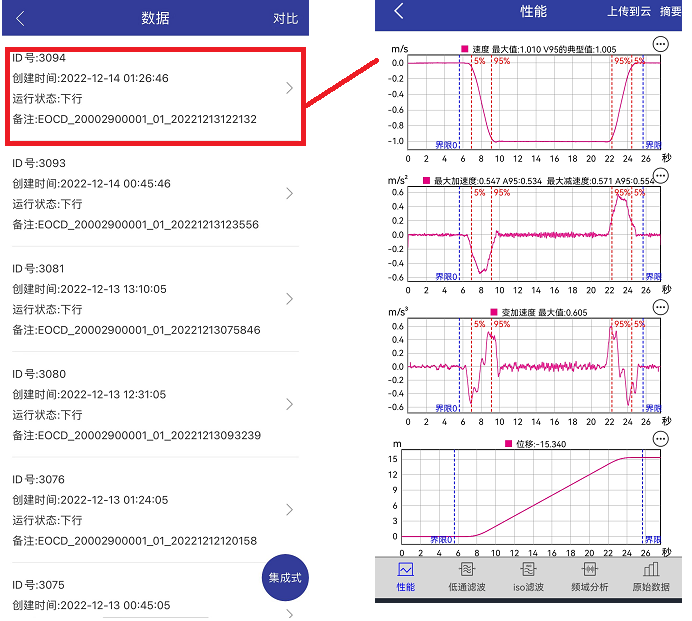Select text ID号:3081
The image size is (692, 621).
[38, 269]
